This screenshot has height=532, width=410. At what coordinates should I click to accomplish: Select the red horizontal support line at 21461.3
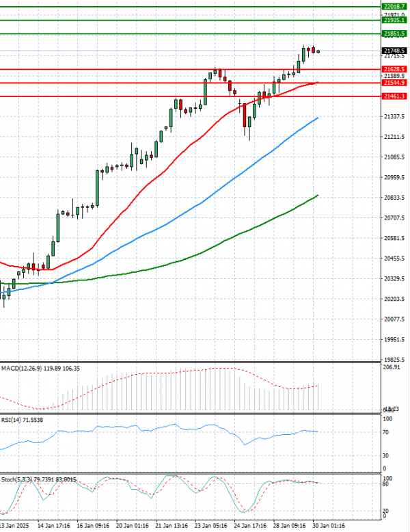pos(190,96)
